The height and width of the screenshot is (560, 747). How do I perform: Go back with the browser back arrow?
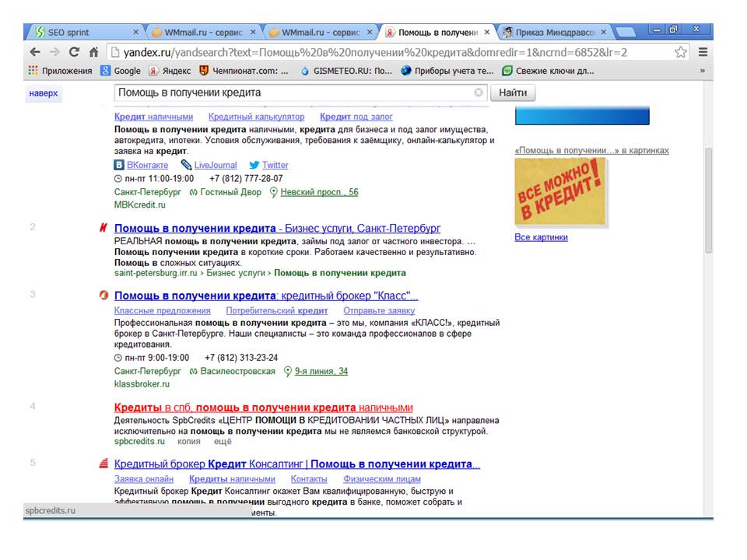point(35,52)
